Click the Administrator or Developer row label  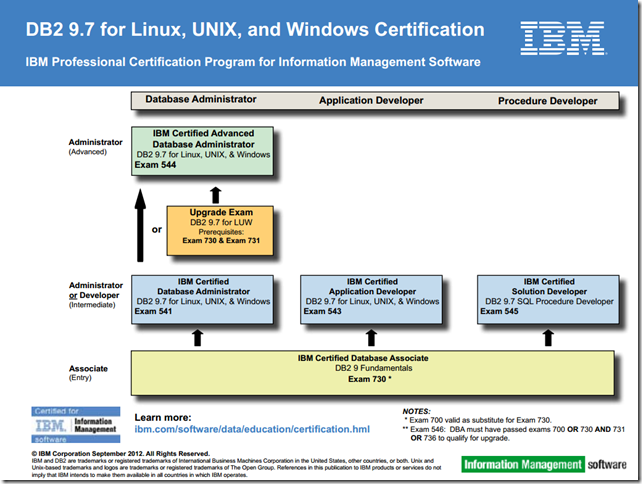(x=96, y=294)
